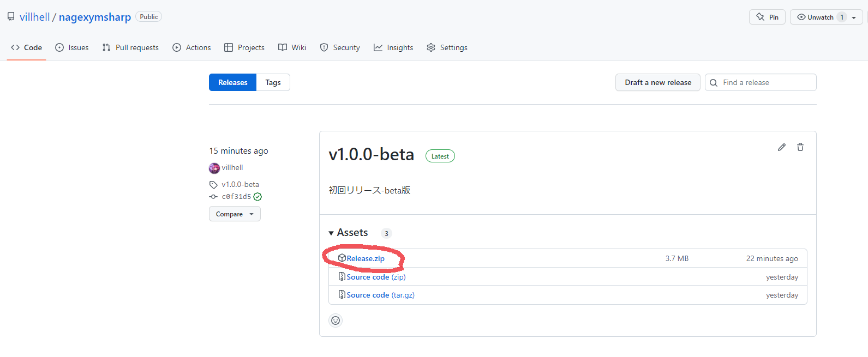This screenshot has width=868, height=357.
Task: Collapse the Assets section triangle
Action: (331, 233)
